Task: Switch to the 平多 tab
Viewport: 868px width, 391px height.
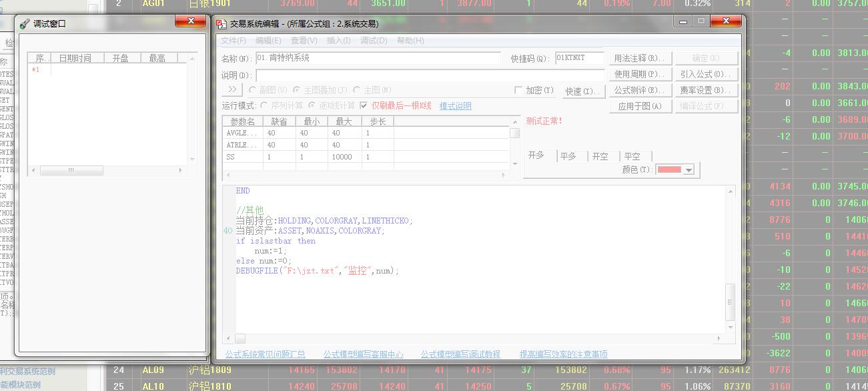Action: click(x=568, y=156)
